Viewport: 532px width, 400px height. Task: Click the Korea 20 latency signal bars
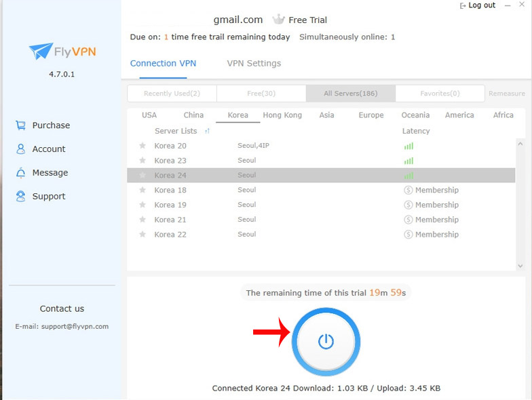408,146
